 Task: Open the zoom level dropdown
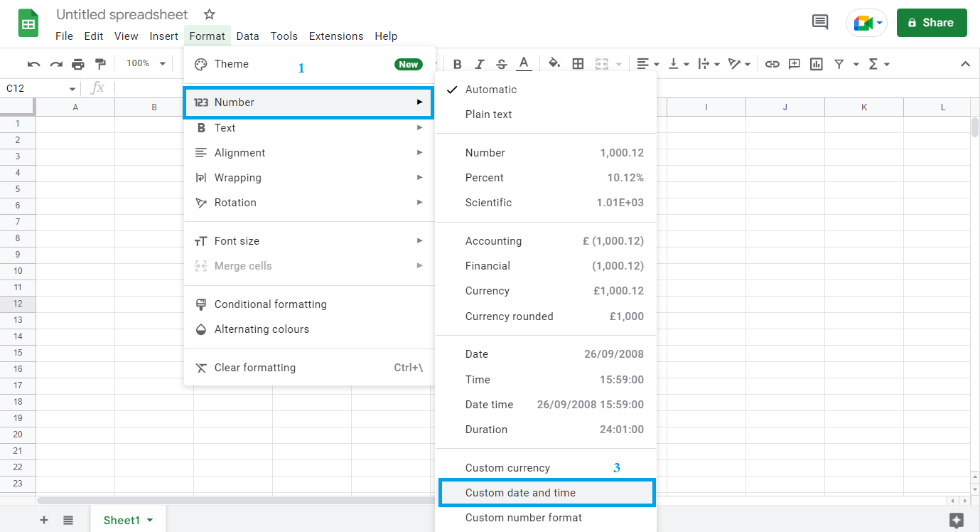[144, 63]
